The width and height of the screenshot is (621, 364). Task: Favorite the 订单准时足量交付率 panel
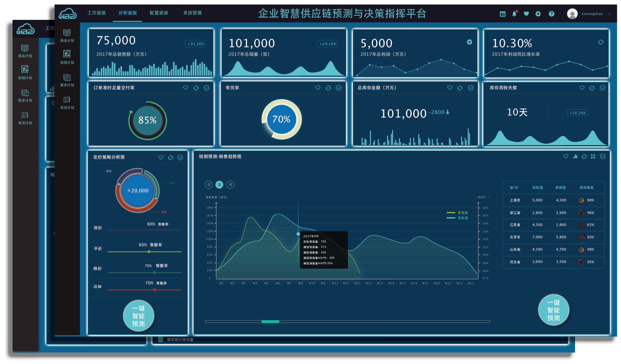pos(186,88)
